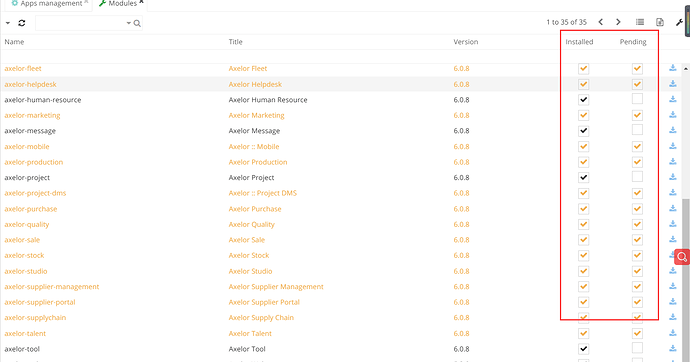This screenshot has width=690, height=362.
Task: Sort by Version column header
Action: coord(466,42)
